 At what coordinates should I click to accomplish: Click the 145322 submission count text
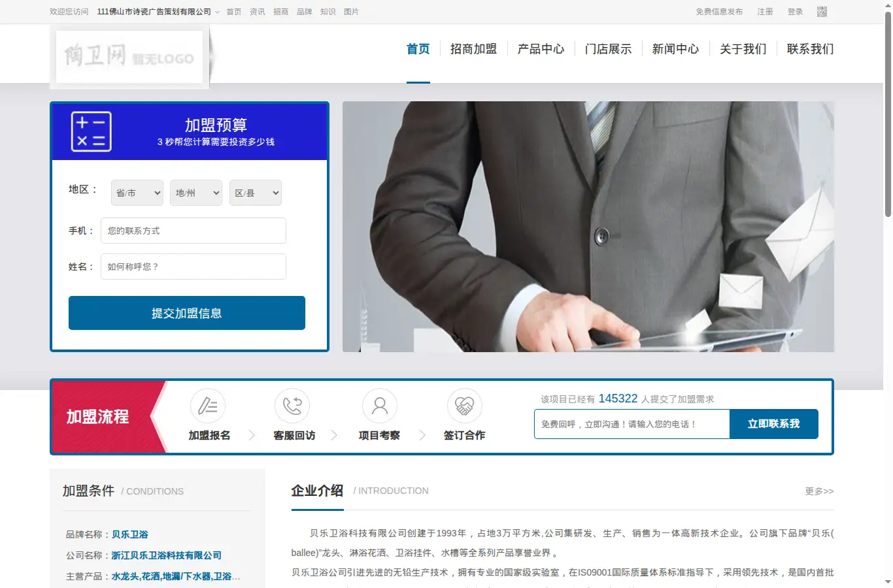click(x=618, y=399)
